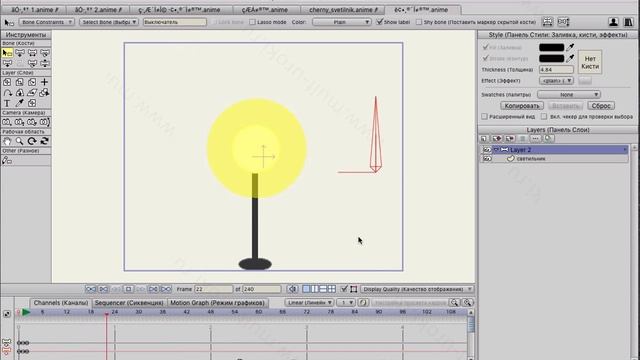Viewport: 640px width, 360px height.
Task: Click the Layer Settings ellipsis icon
Action: 535,139
